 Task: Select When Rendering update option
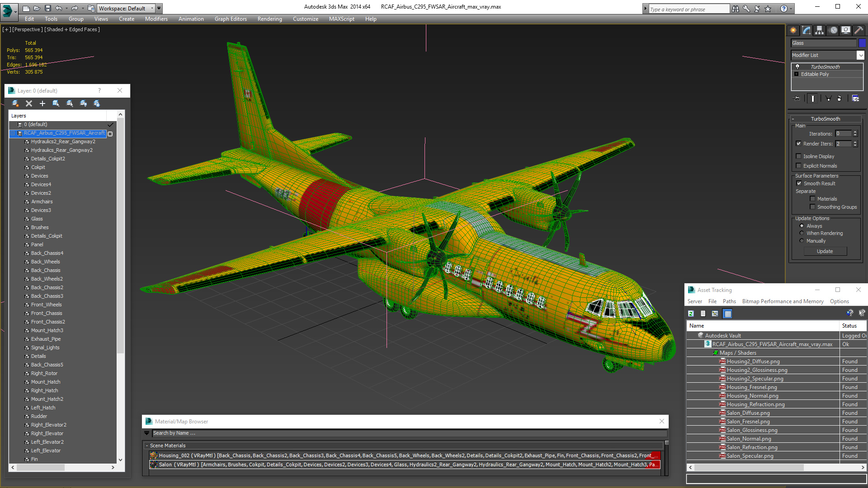click(802, 233)
